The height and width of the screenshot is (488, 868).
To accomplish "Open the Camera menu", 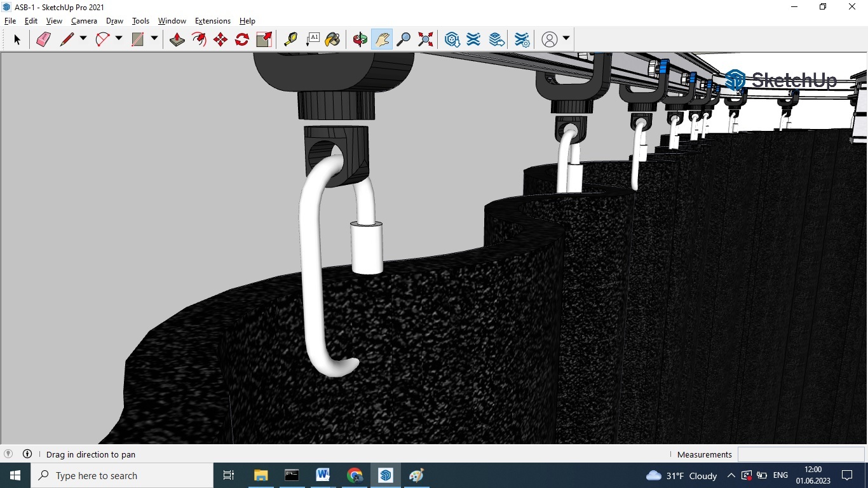I will pyautogui.click(x=84, y=21).
